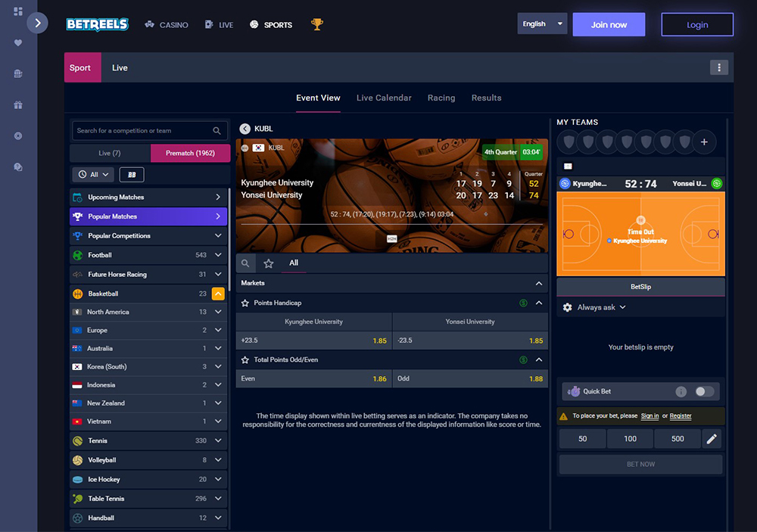
Task: Set stake to 500
Action: pyautogui.click(x=678, y=439)
